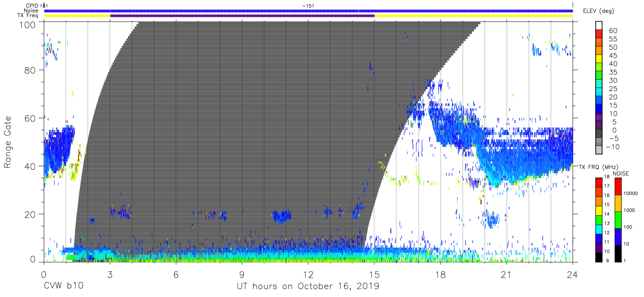This screenshot has width=644, height=297.
Task: Click y-axis tick label "20" on Range Gate axis
Action: (30, 214)
